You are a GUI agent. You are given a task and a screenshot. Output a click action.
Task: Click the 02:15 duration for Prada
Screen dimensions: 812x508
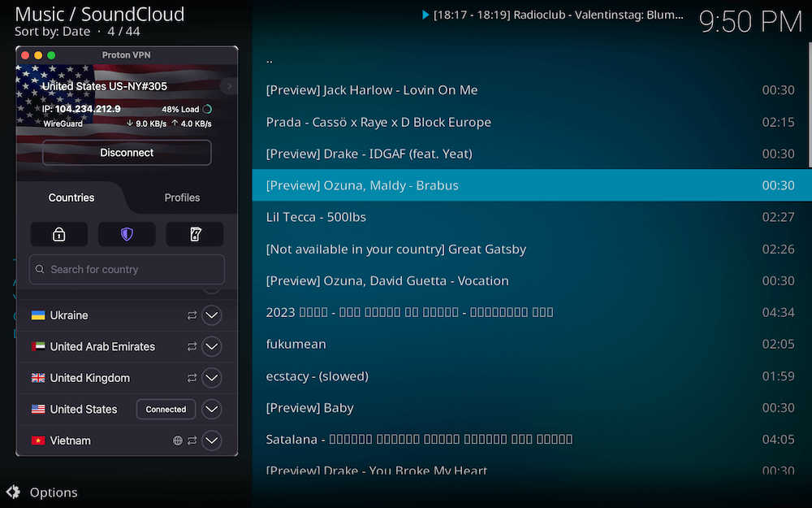click(778, 122)
